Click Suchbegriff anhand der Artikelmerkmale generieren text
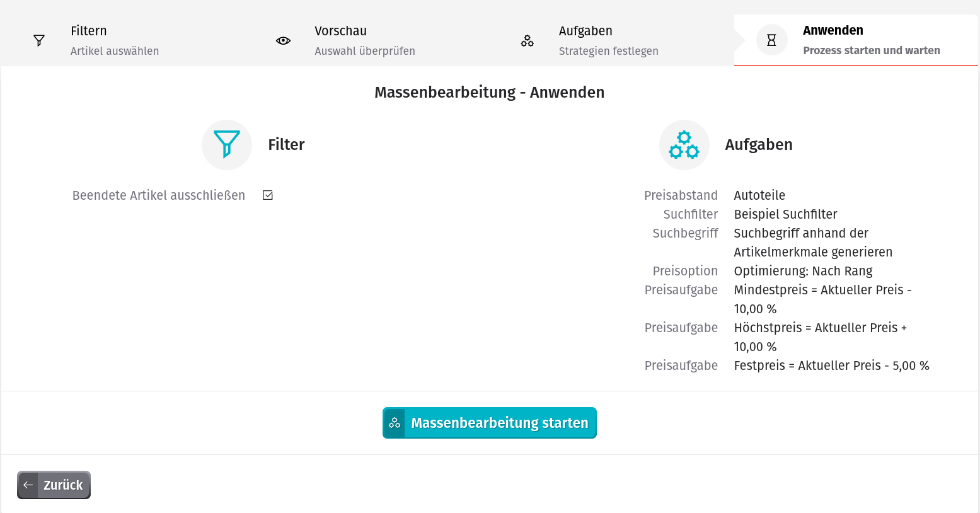The height and width of the screenshot is (513, 980). (813, 243)
